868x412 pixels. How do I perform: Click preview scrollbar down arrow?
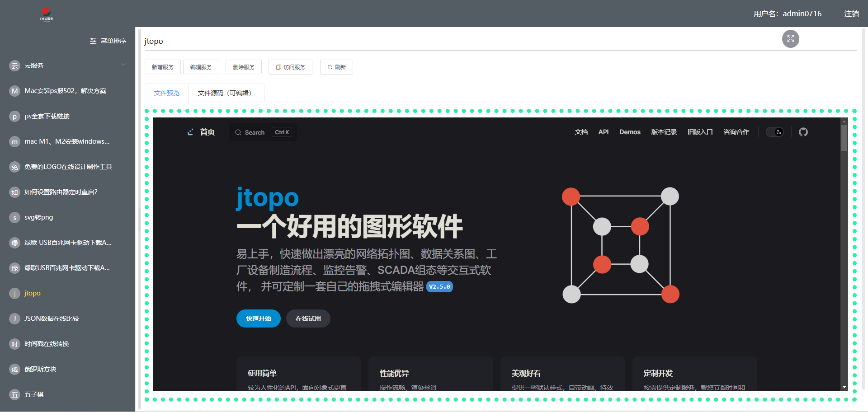click(x=844, y=387)
